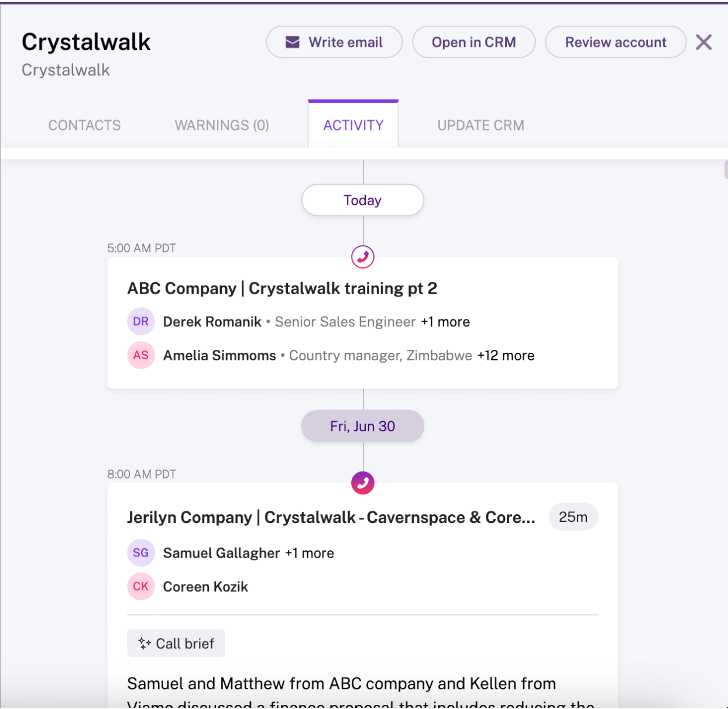This screenshot has width=728, height=709.
Task: Click the SG avatar for Samuel Gallagher
Action: click(x=141, y=553)
